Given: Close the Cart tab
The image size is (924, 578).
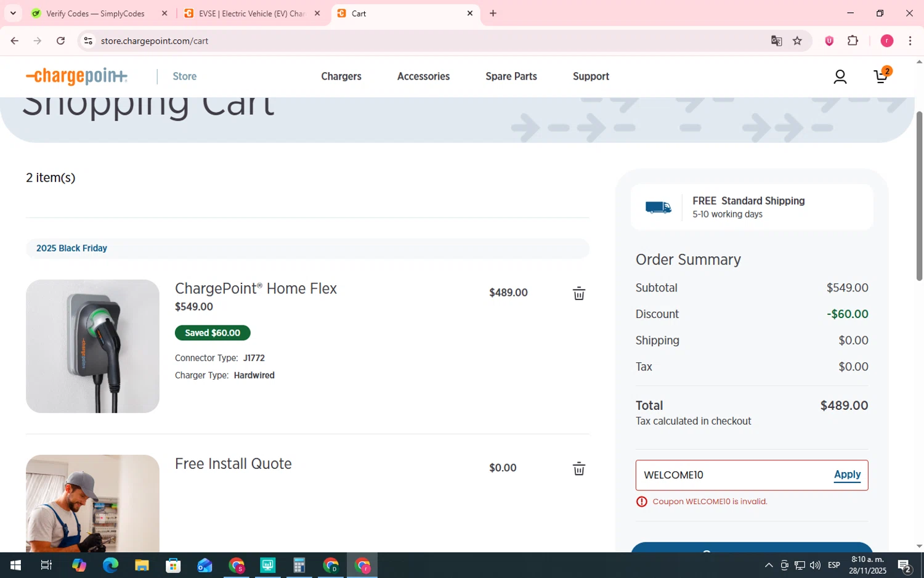Looking at the screenshot, I should (470, 13).
